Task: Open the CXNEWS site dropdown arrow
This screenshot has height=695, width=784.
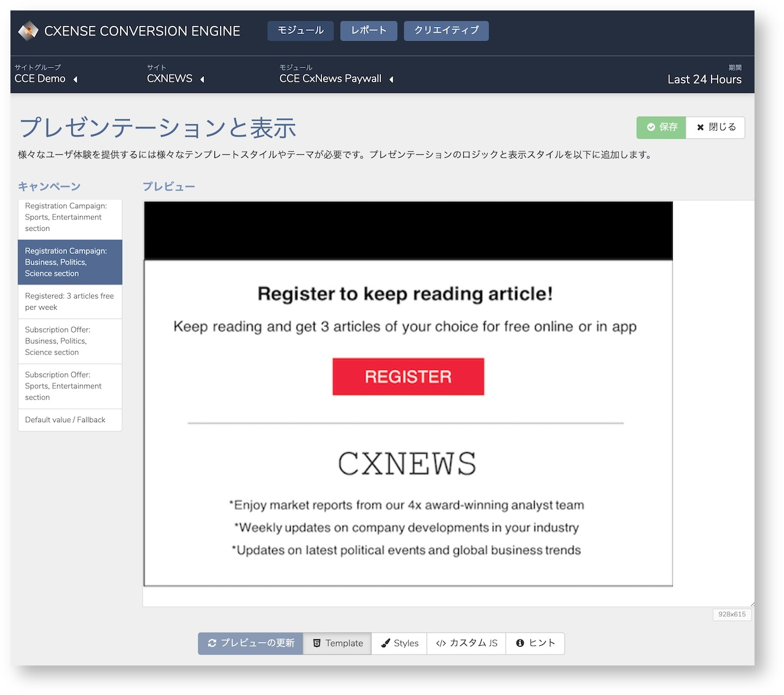Action: click(202, 79)
